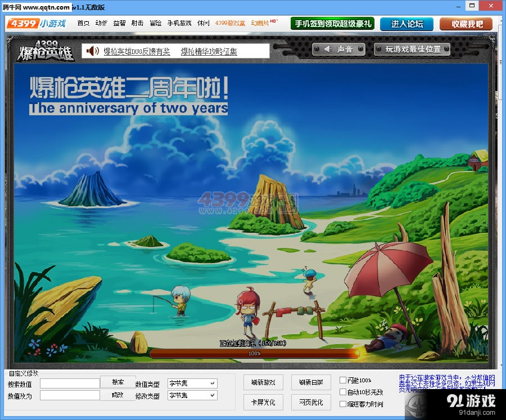This screenshot has height=420, width=506.
Task: Click the 进入论坛 button
Action: [406, 24]
